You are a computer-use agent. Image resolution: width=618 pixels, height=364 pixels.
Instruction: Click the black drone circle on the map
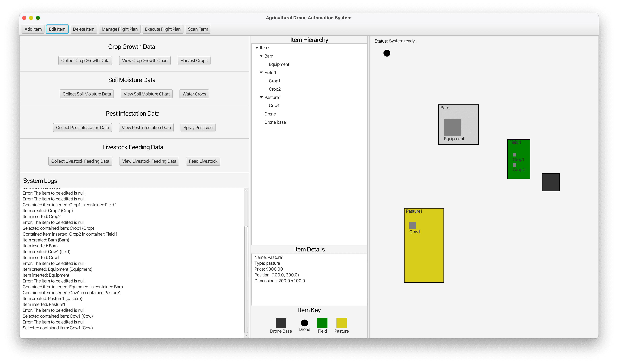pos(387,53)
